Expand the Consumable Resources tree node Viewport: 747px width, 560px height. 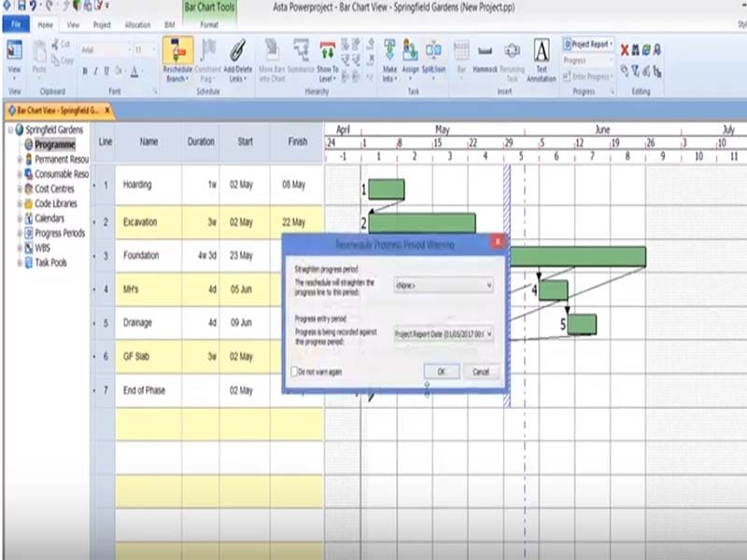pyautogui.click(x=20, y=175)
